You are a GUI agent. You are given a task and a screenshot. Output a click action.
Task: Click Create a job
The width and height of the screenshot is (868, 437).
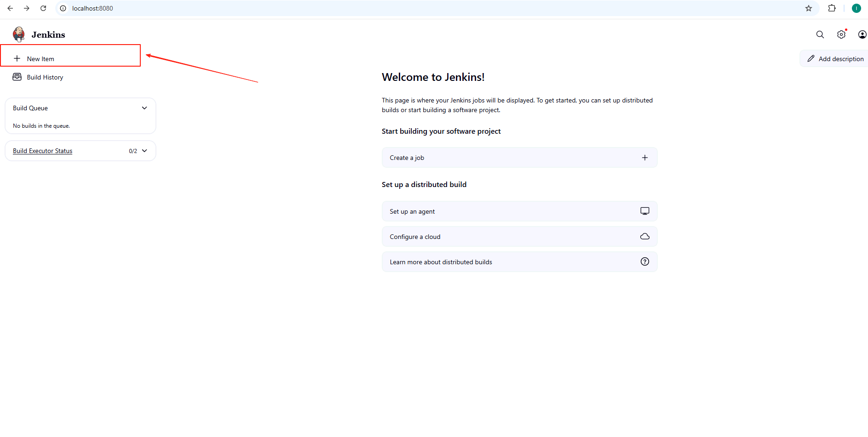click(520, 158)
